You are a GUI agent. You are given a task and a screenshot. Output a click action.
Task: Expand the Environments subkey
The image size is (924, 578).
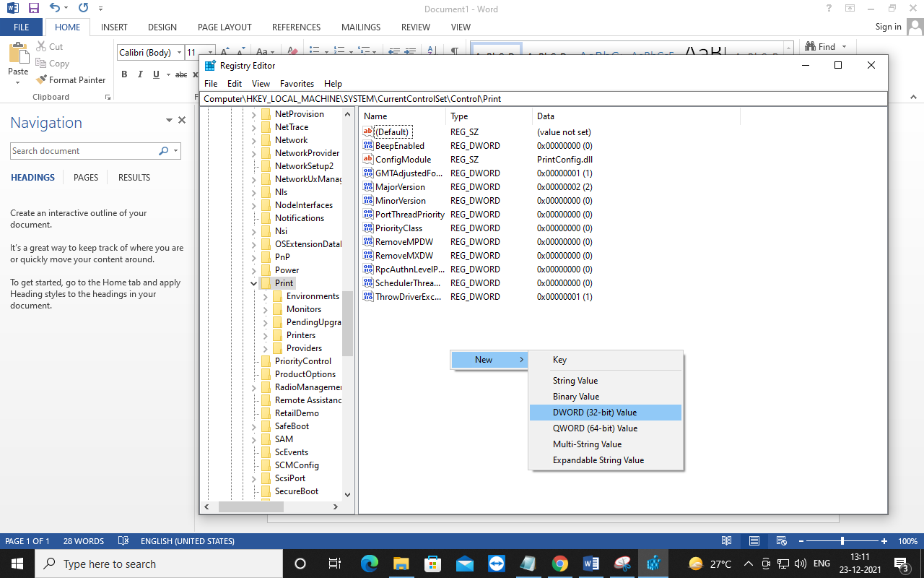(266, 296)
